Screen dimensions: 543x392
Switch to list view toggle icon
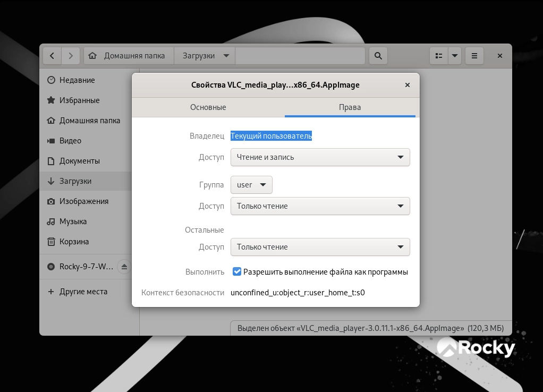coord(439,56)
